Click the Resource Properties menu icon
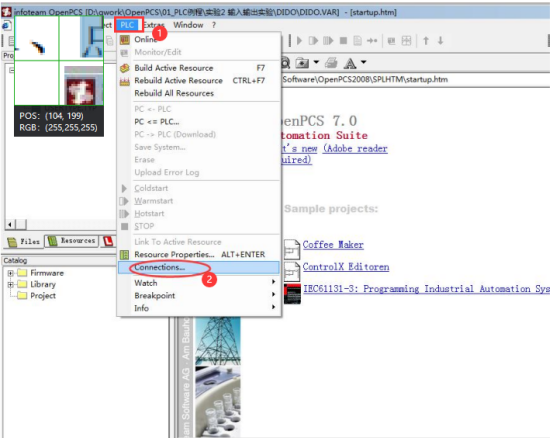Screen dimensions: 554x438 (125, 254)
